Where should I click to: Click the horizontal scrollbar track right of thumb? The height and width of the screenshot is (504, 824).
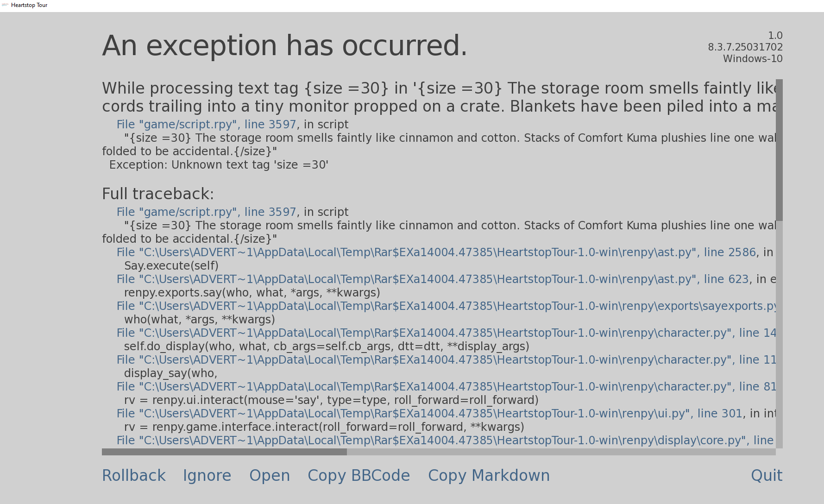[x=561, y=452]
